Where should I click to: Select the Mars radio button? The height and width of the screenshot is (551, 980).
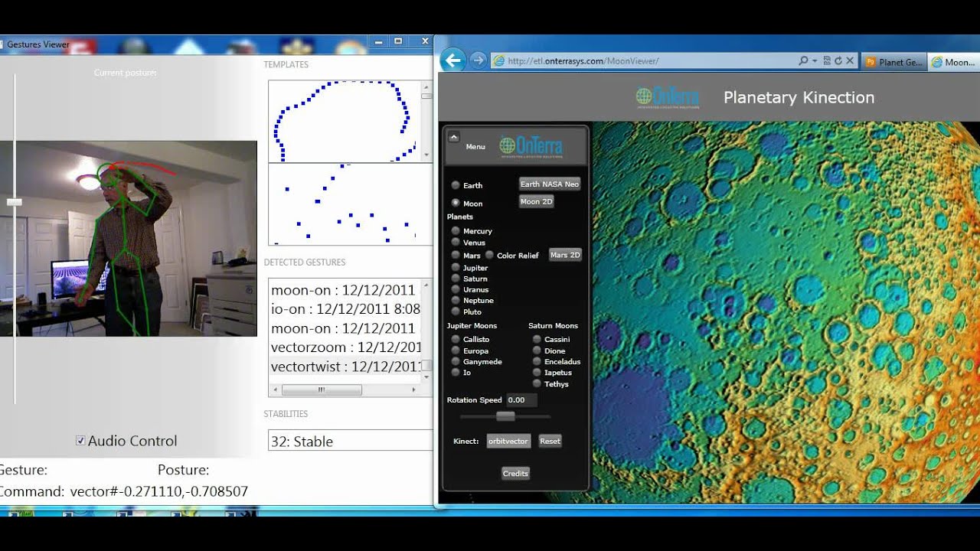pyautogui.click(x=456, y=256)
